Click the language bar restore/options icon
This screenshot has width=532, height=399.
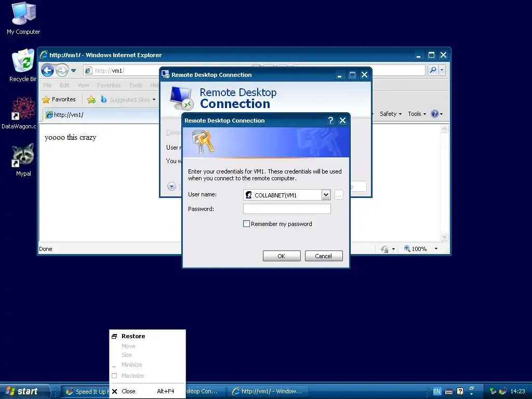click(x=472, y=388)
